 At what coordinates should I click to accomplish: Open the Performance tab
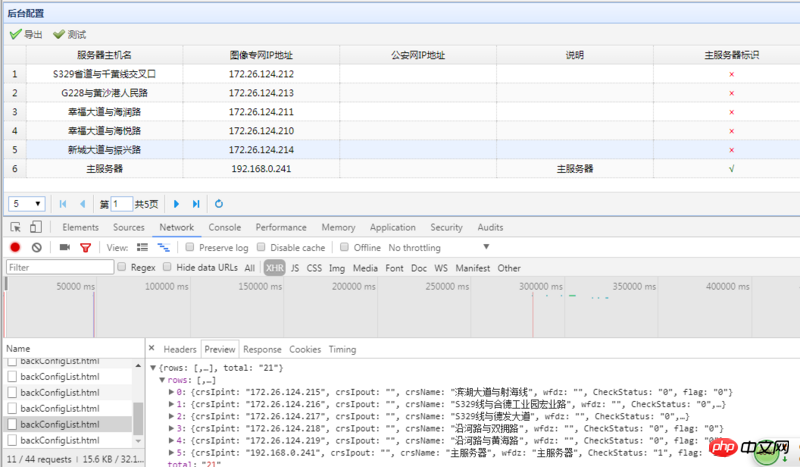click(281, 227)
